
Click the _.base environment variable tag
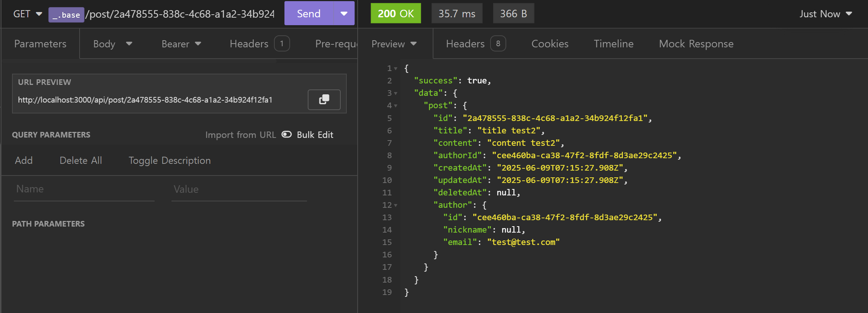click(x=66, y=15)
